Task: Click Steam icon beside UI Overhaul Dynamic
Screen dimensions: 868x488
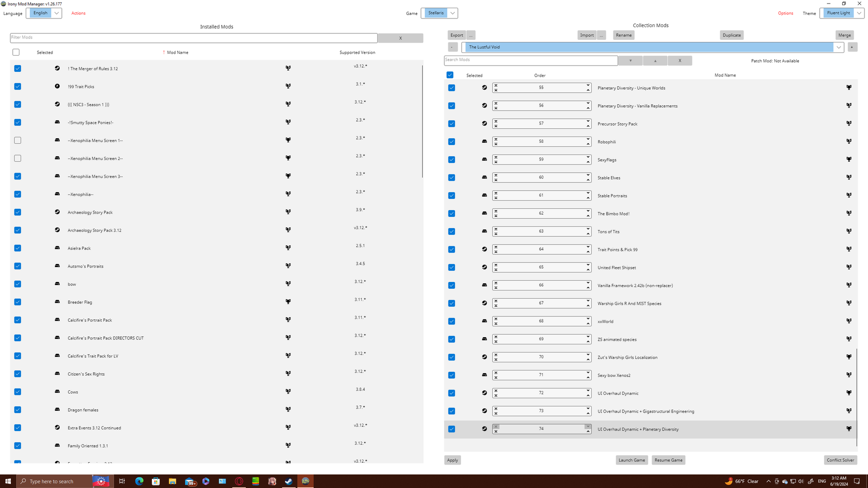Action: tap(484, 393)
